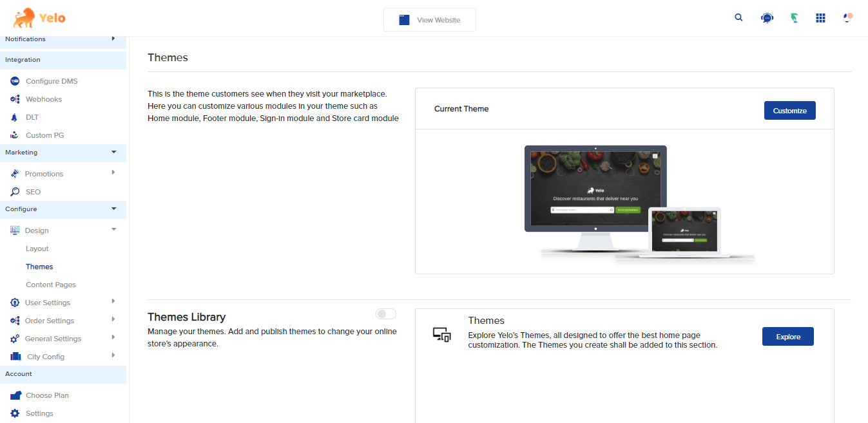This screenshot has height=423, width=868.
Task: Collapse the Marketing section arrow
Action: coord(113,153)
